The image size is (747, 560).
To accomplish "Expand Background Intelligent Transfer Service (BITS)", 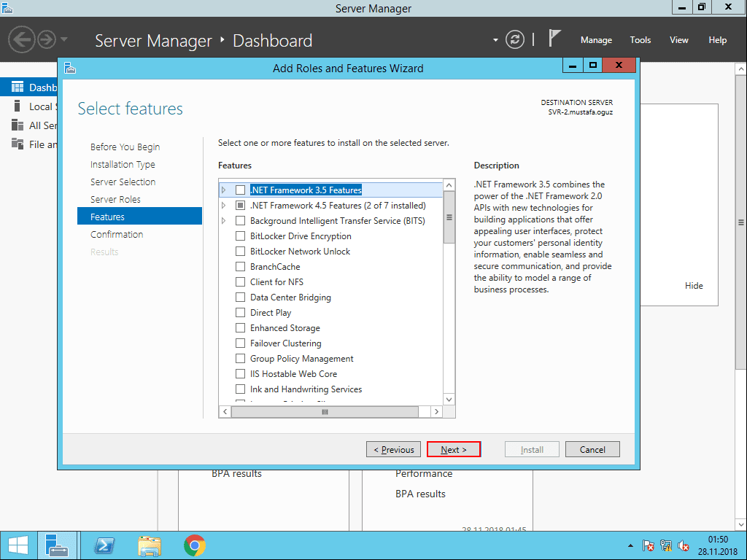I will [x=224, y=220].
